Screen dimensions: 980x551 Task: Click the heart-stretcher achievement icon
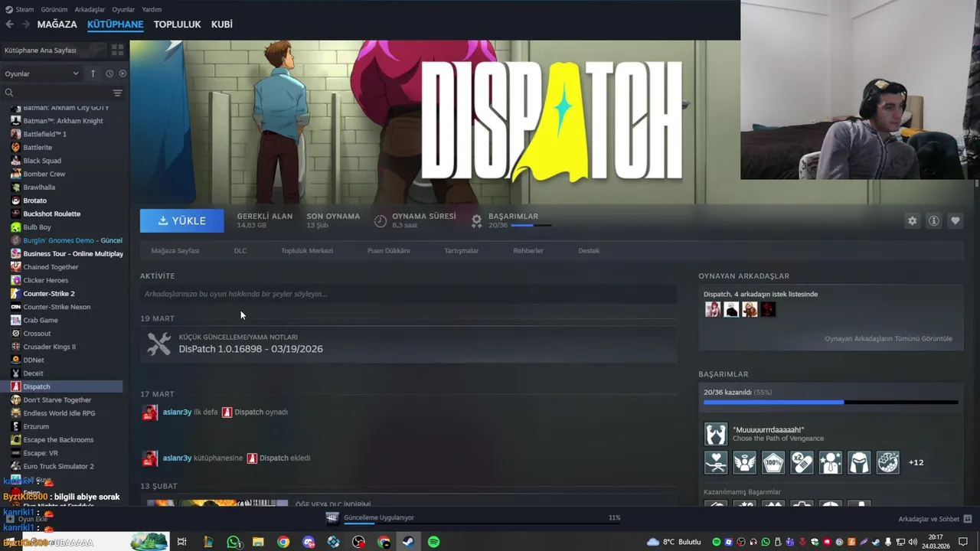(x=716, y=462)
